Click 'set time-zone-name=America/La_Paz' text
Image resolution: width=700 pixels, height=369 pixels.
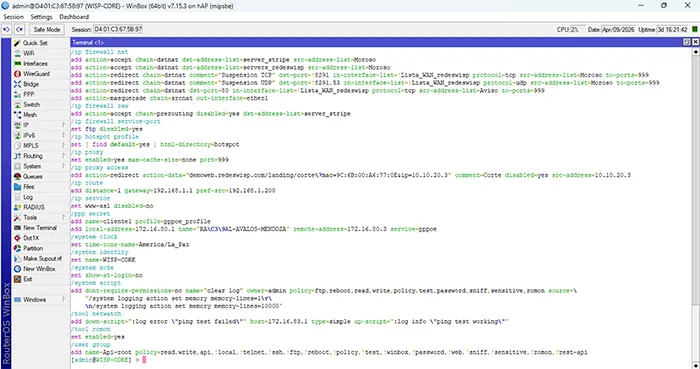130,245
